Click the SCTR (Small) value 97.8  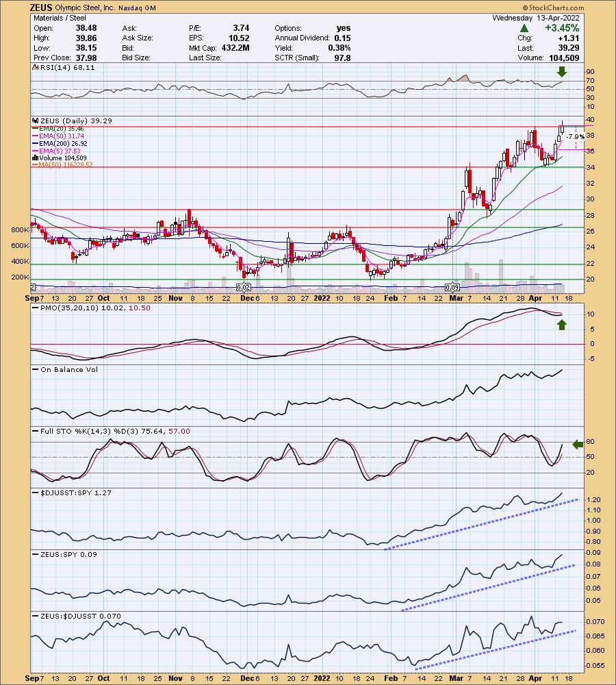(343, 58)
